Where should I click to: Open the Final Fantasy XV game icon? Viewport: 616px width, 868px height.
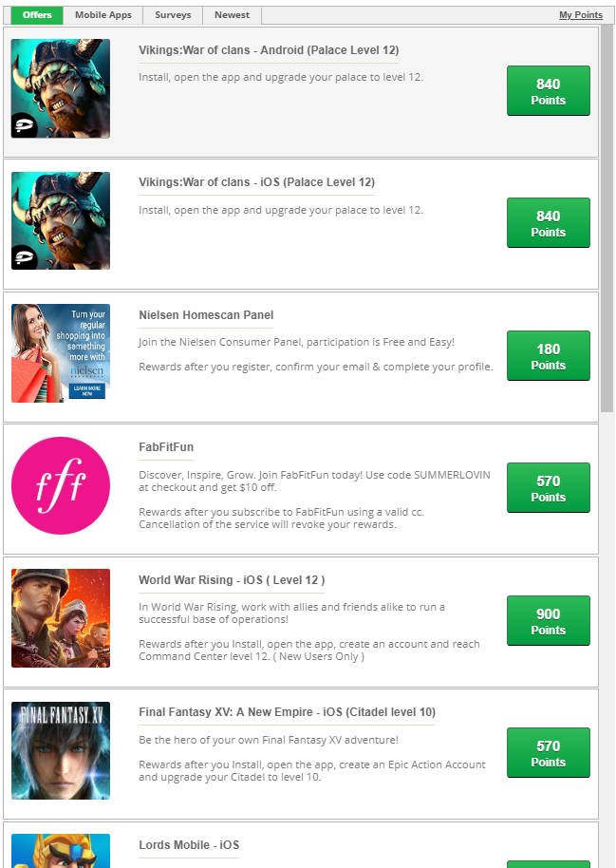61,750
